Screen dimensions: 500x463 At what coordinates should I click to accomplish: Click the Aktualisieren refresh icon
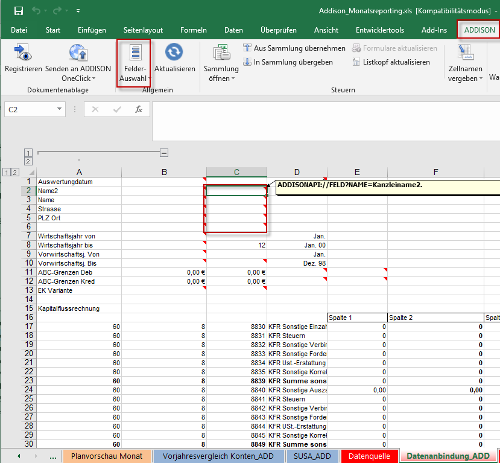point(174,52)
